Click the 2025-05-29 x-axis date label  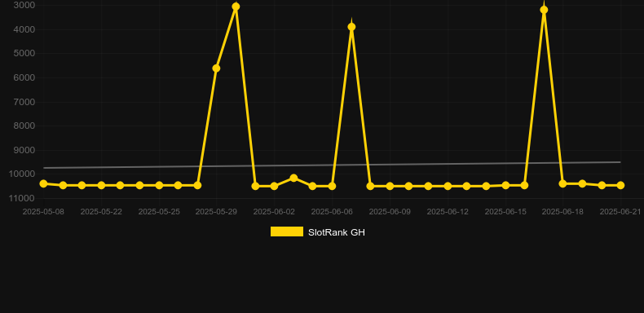(216, 212)
